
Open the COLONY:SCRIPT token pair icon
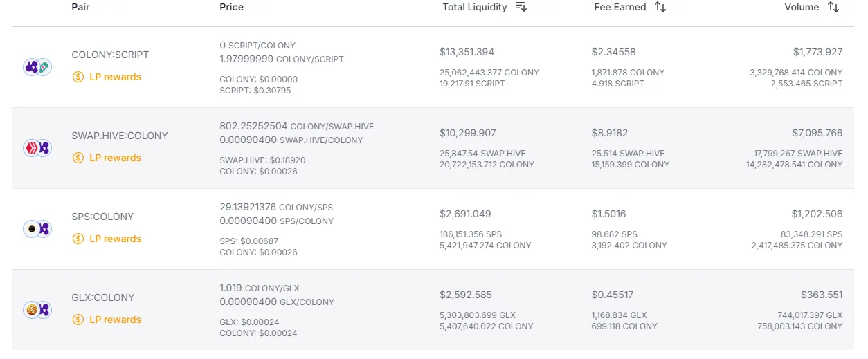[37, 67]
